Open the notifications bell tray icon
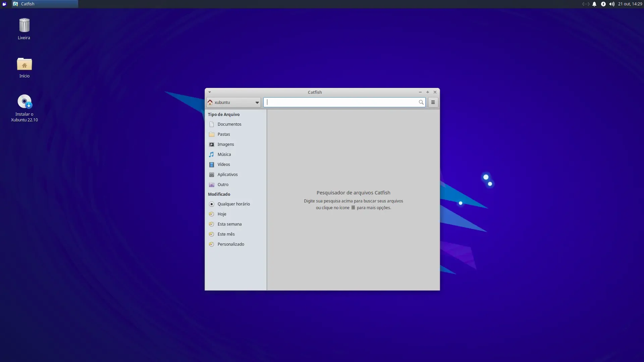The height and width of the screenshot is (362, 644). [594, 4]
